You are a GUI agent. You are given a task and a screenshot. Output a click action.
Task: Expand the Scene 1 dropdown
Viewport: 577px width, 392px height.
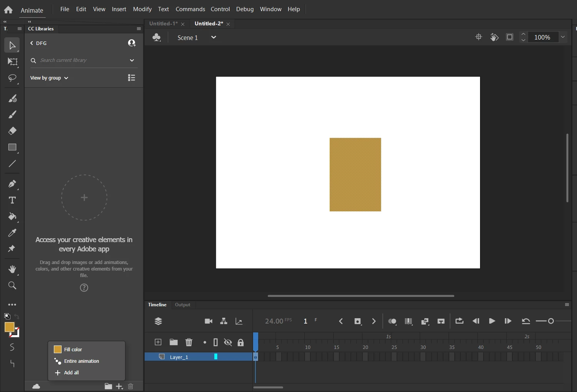[x=213, y=37]
